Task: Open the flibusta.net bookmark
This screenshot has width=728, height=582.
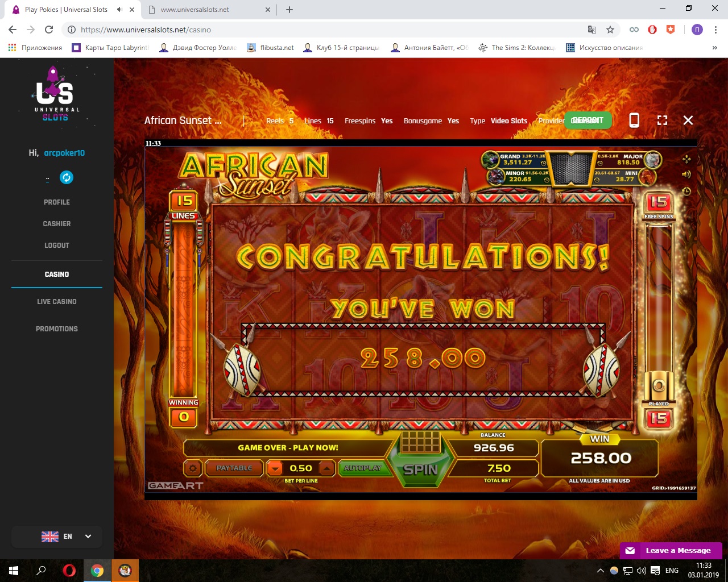Action: pos(271,48)
